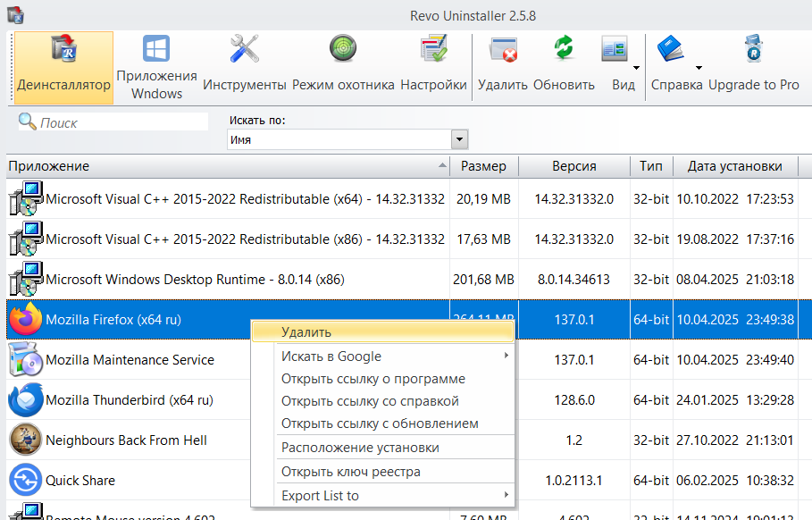The image size is (812, 520).
Task: Sort by the Приложение column header
Action: 228,166
